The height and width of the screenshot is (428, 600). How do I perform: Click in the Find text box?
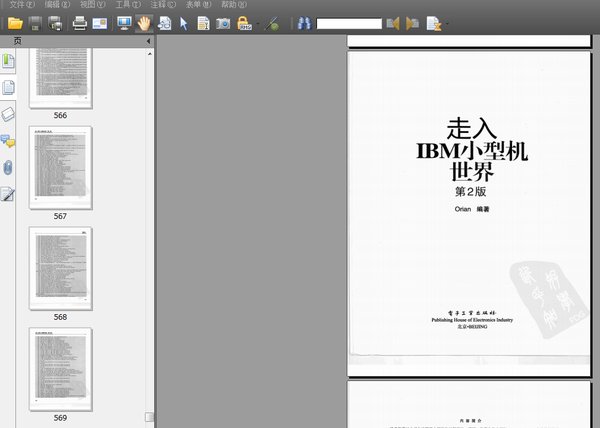tap(349, 22)
